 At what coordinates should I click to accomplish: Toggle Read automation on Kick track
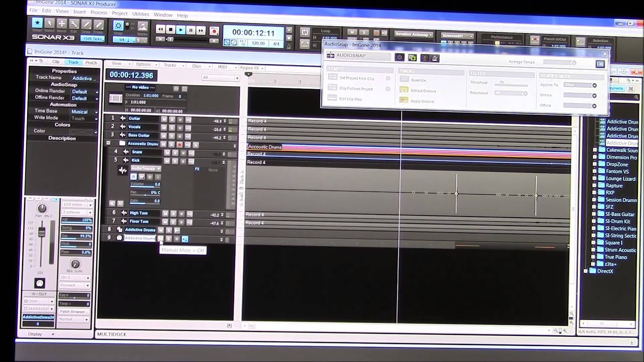133,177
